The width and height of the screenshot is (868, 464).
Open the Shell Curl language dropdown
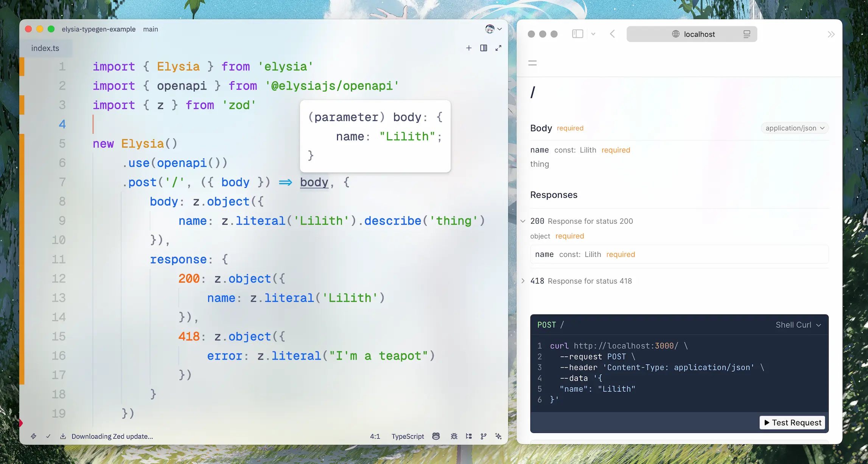pos(798,325)
